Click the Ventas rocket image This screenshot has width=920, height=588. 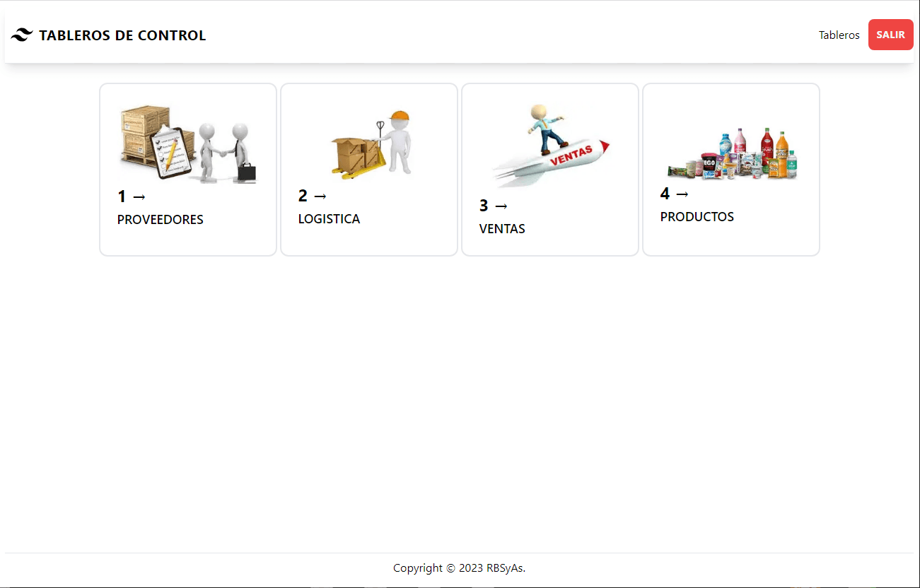(550, 145)
